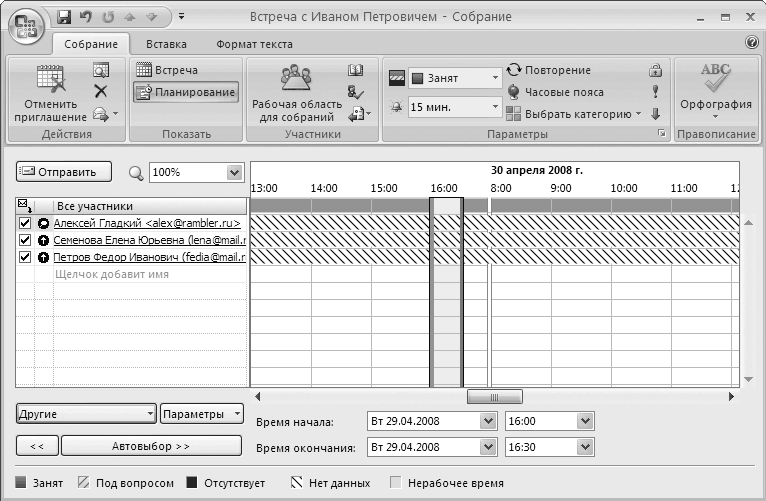766x501 pixels.
Task: Click the Office button
Action: click(27, 23)
